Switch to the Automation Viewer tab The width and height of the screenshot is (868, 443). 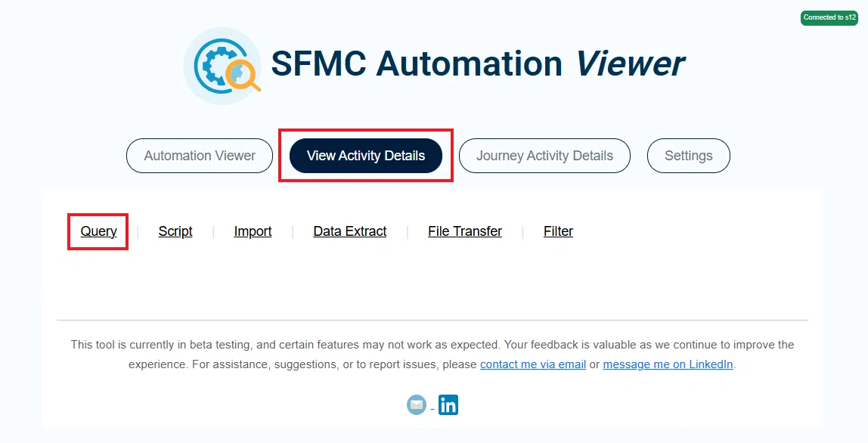pos(200,156)
